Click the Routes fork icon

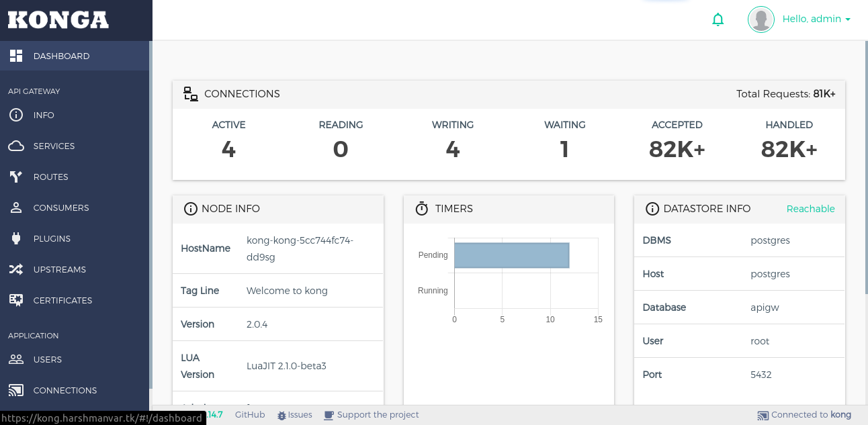pos(16,177)
